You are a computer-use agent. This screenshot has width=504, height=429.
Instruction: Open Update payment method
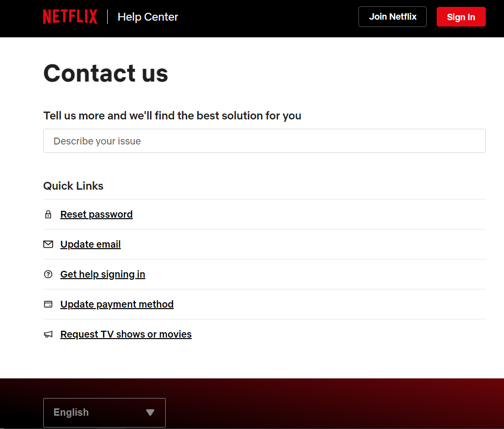[117, 304]
